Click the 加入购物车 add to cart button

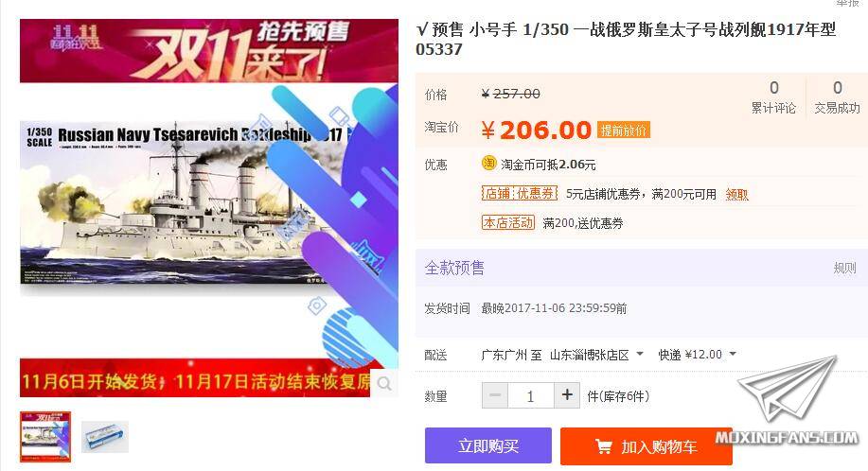(x=646, y=446)
